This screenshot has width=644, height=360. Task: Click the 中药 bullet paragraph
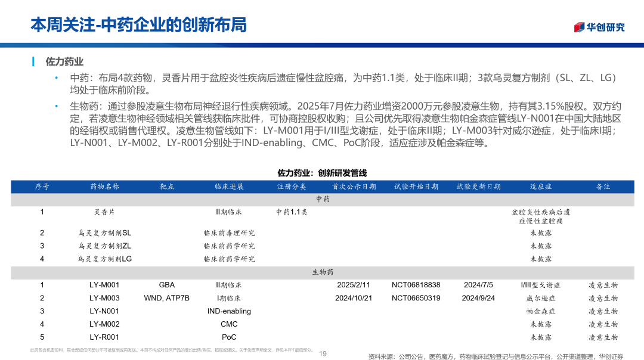pyautogui.click(x=343, y=83)
